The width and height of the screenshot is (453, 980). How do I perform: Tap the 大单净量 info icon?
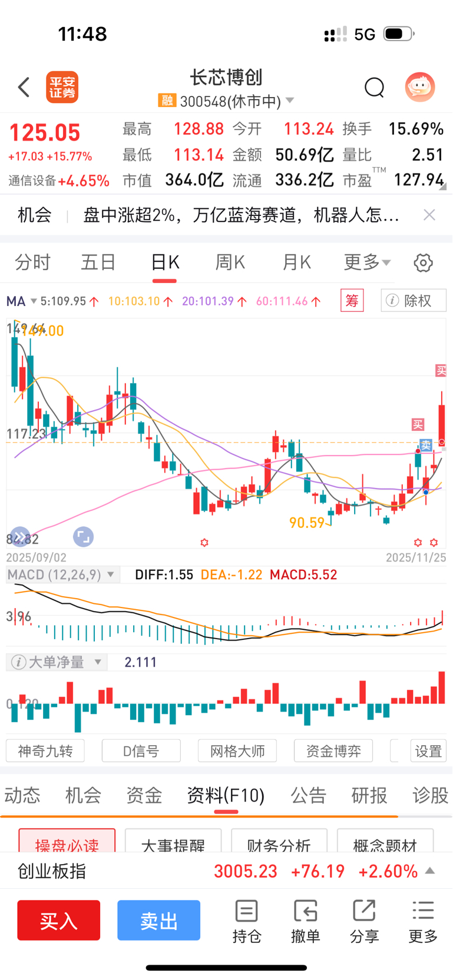19,662
